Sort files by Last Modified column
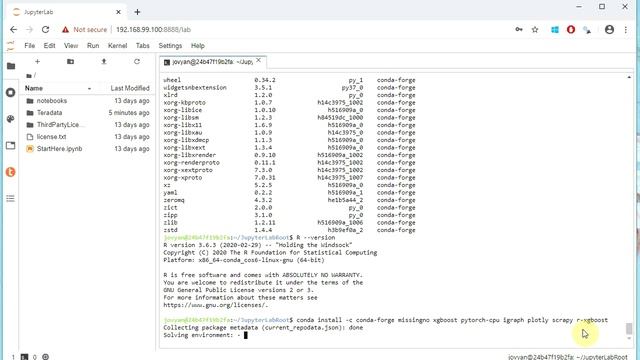The height and width of the screenshot is (360, 640). (130, 88)
